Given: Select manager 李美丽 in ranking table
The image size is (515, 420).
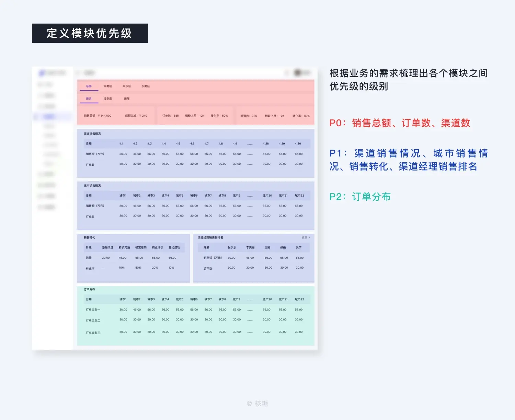Looking at the screenshot, I should click(x=250, y=247).
